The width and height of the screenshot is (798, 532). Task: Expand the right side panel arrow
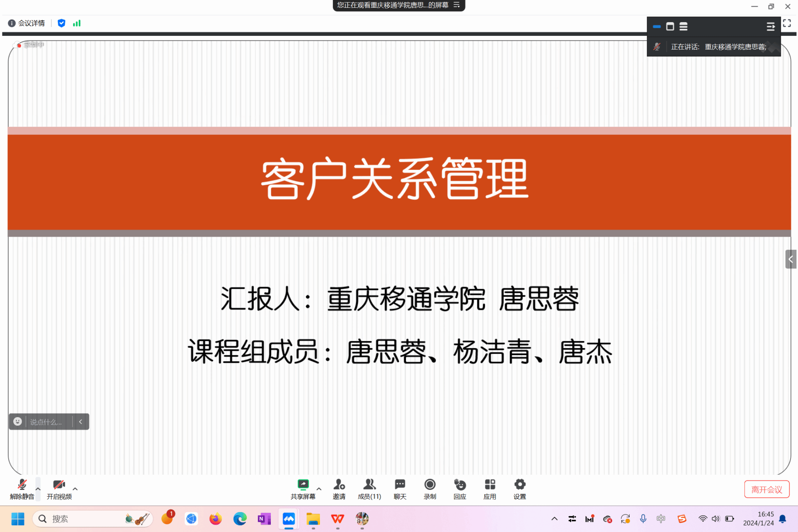(x=791, y=259)
